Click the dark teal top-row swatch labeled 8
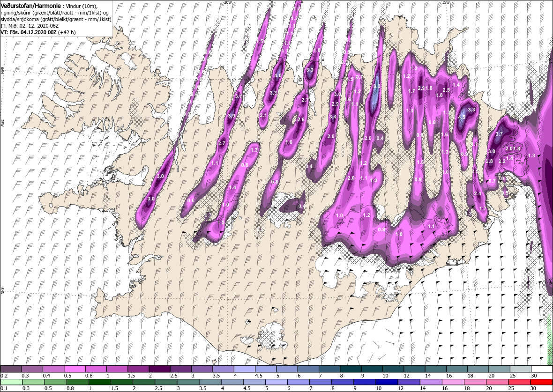This screenshot has width=553, height=392. (351, 369)
